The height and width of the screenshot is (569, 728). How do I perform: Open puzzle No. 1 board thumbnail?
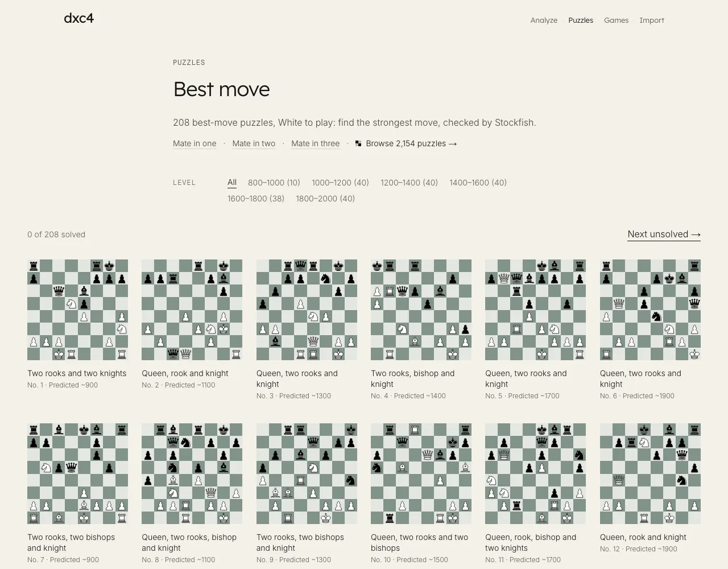click(x=77, y=310)
